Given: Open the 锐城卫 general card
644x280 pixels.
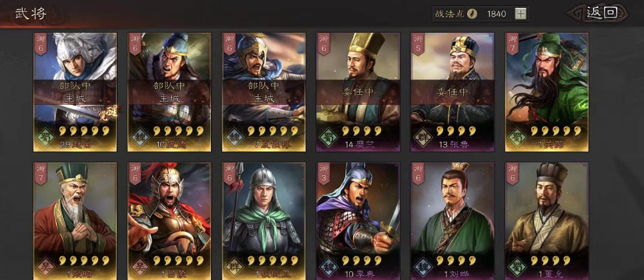Looking at the screenshot, I should click(264, 221).
